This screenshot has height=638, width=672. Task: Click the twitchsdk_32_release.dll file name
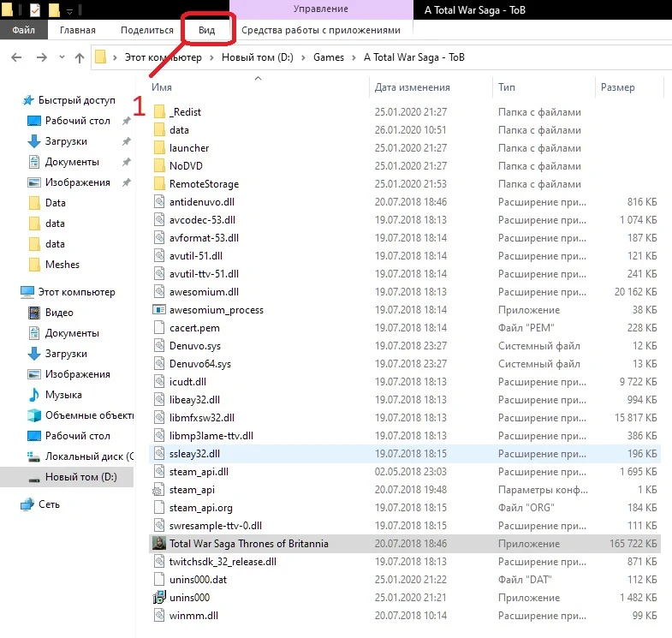(223, 561)
